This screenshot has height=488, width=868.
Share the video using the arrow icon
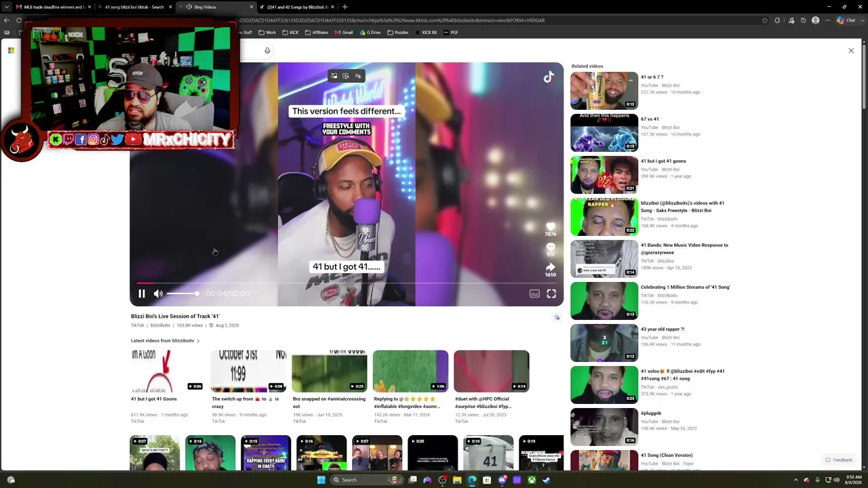551,267
